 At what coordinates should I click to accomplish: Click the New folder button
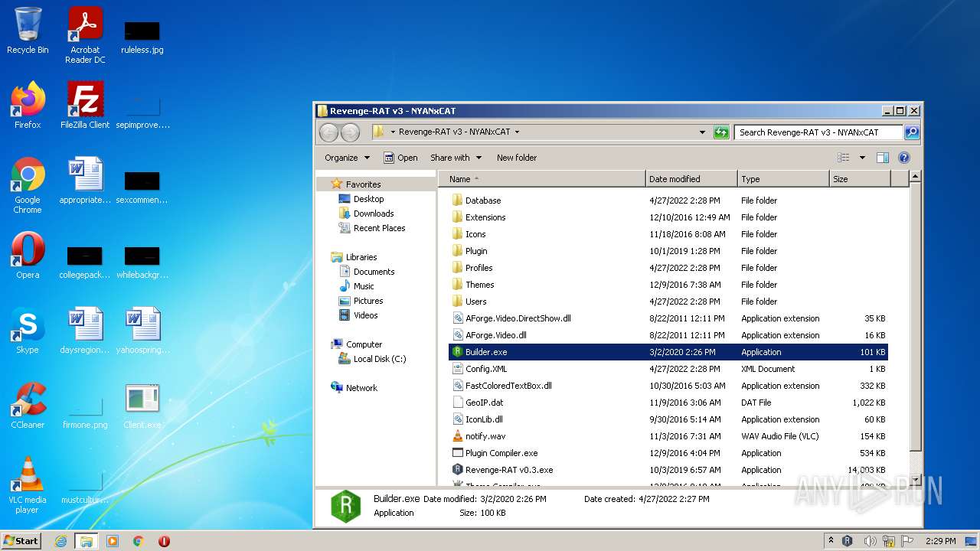coord(516,158)
